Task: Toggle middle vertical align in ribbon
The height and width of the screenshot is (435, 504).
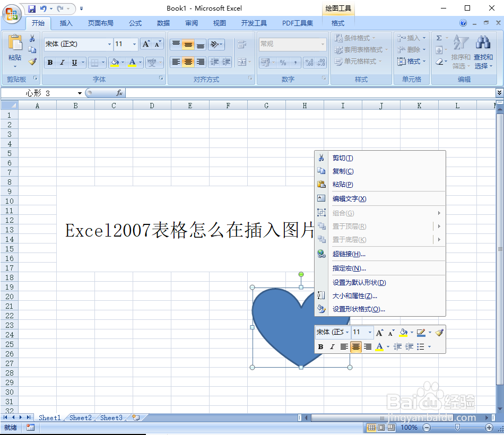Action: 188,45
